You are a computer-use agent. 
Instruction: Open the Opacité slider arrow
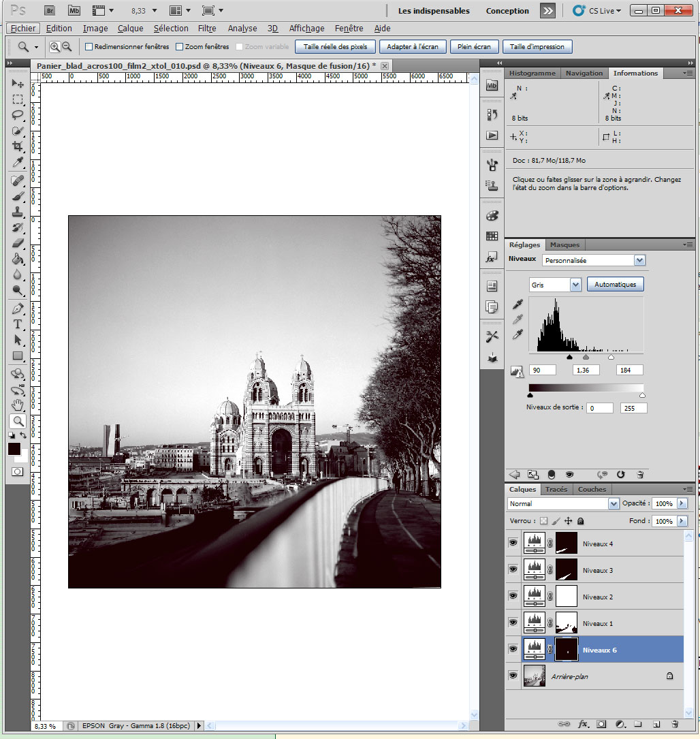(x=682, y=503)
